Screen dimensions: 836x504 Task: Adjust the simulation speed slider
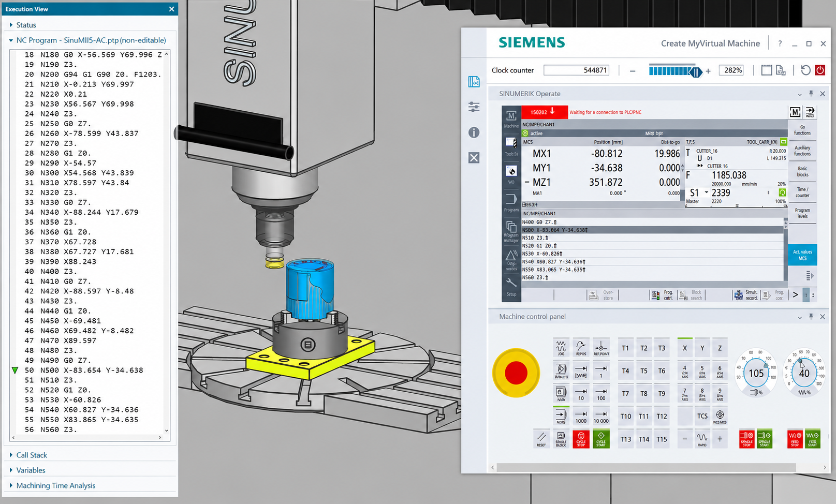click(676, 71)
